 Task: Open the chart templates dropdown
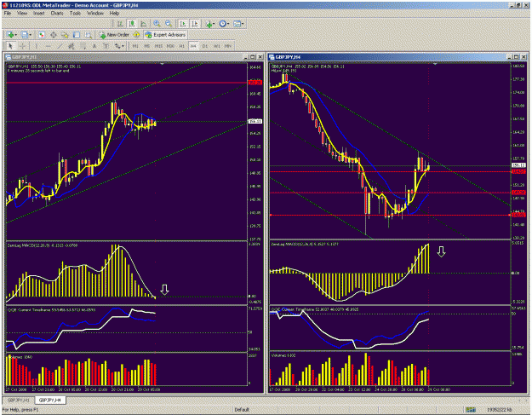tap(238, 24)
